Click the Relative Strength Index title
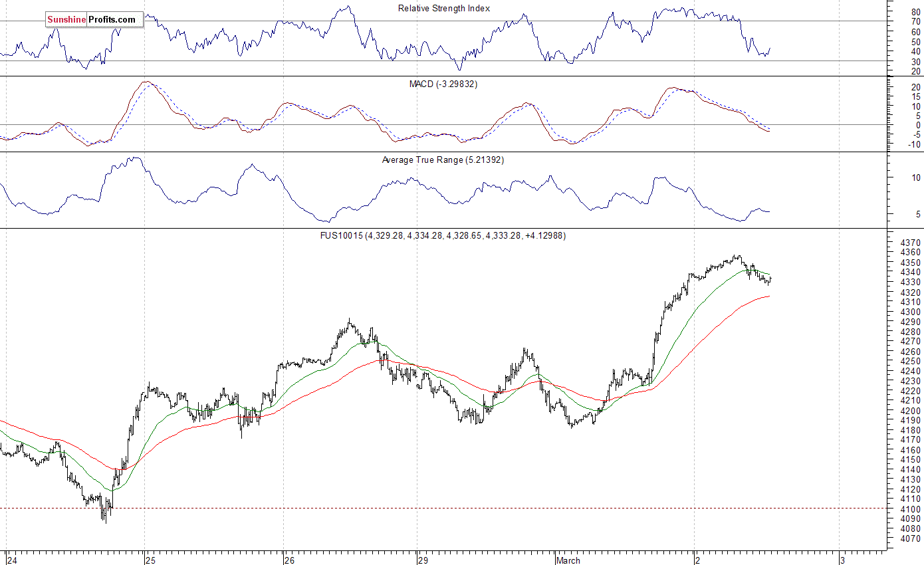Screen dimensions: 924x565 pyautogui.click(x=444, y=9)
